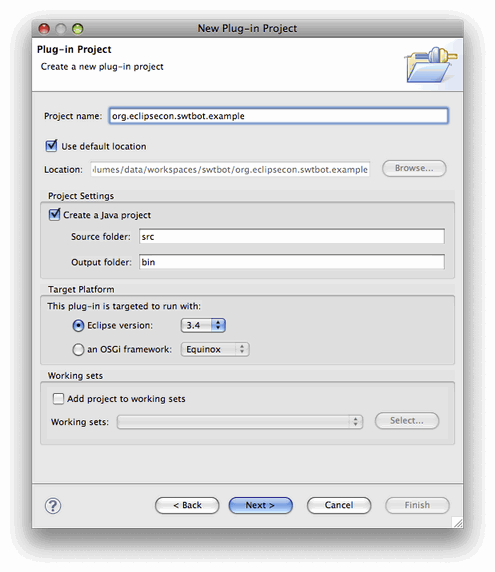
Task: Uncheck Use default location checkbox
Action: 51,146
